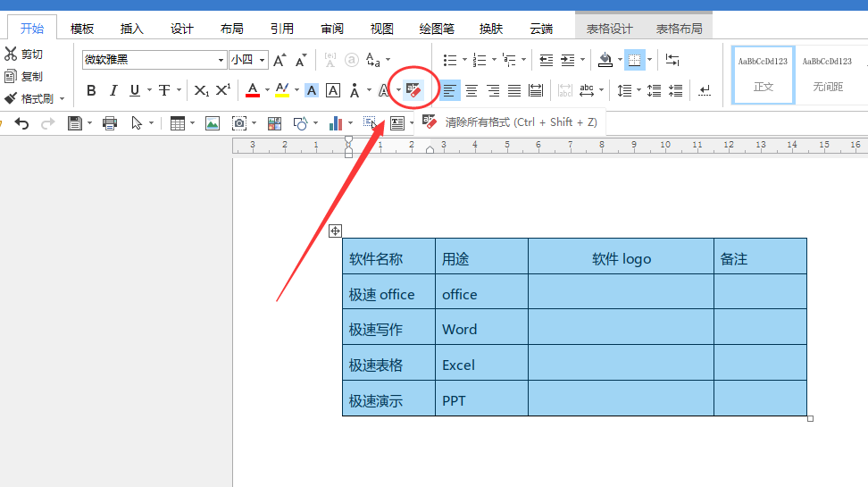This screenshot has width=868, height=487.
Task: Justify the paragraph text
Action: tap(514, 90)
